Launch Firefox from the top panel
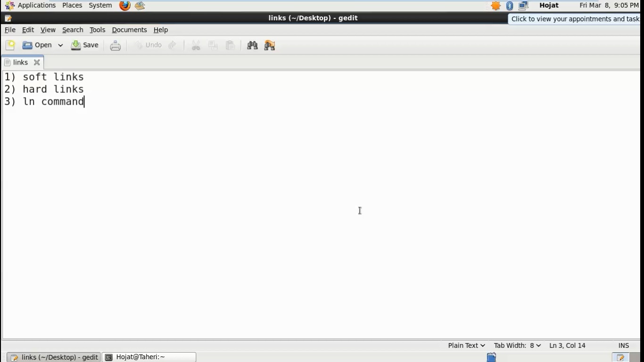 pyautogui.click(x=124, y=6)
